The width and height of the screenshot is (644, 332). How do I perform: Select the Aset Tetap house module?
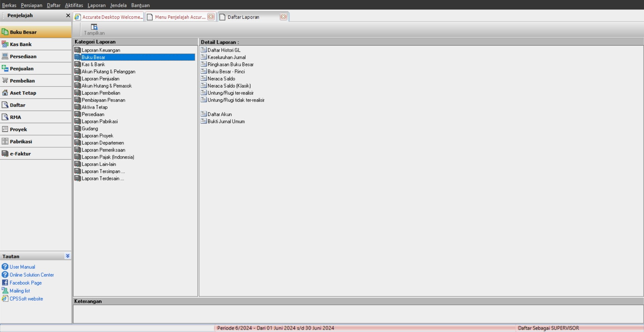[23, 93]
